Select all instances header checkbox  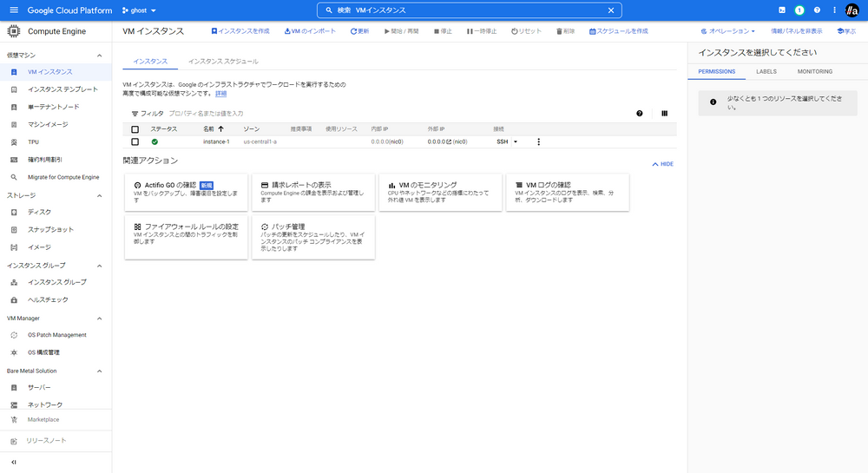pos(135,129)
